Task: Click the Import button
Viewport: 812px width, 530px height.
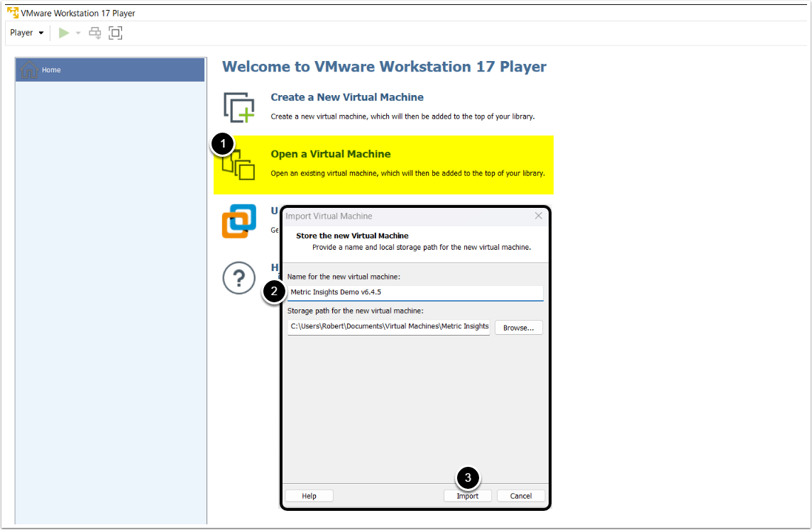Action: click(468, 496)
